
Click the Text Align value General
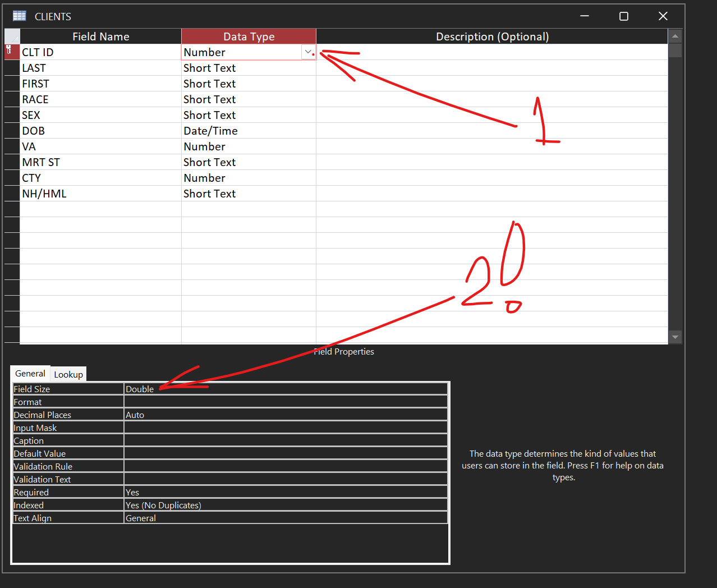pyautogui.click(x=286, y=518)
